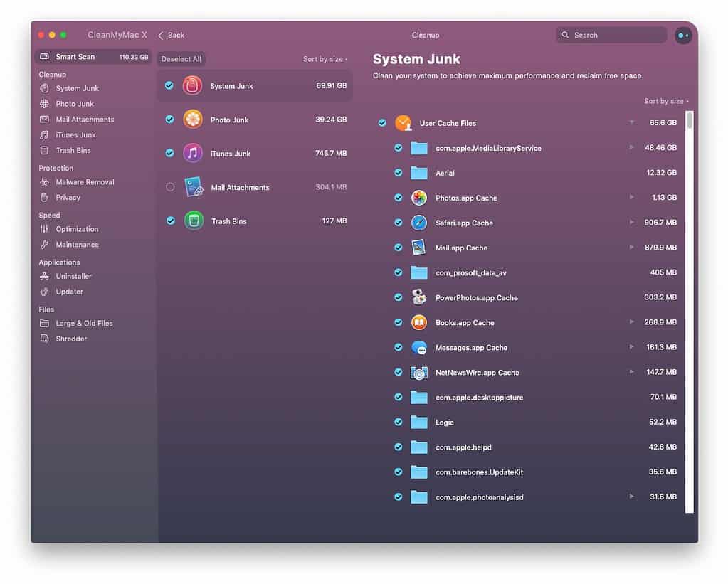Click the Deselect All button
This screenshot has height=584, width=728.
pyautogui.click(x=181, y=59)
